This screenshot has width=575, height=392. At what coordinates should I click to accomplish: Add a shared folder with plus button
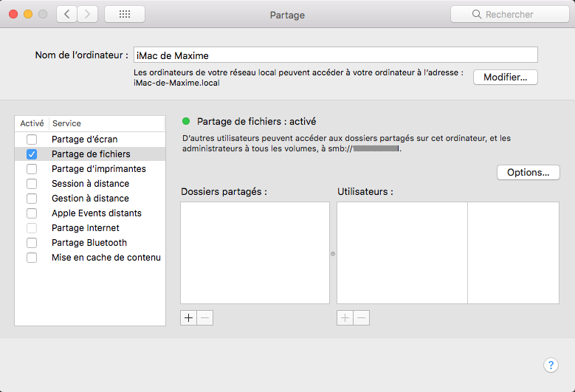(x=189, y=317)
